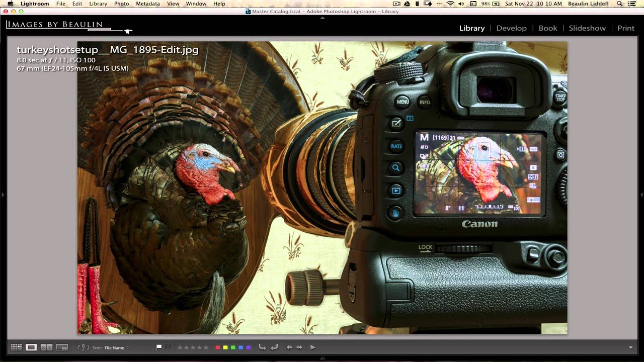Flag photo as a pick (white flag)
644x362 pixels.
tap(159, 346)
